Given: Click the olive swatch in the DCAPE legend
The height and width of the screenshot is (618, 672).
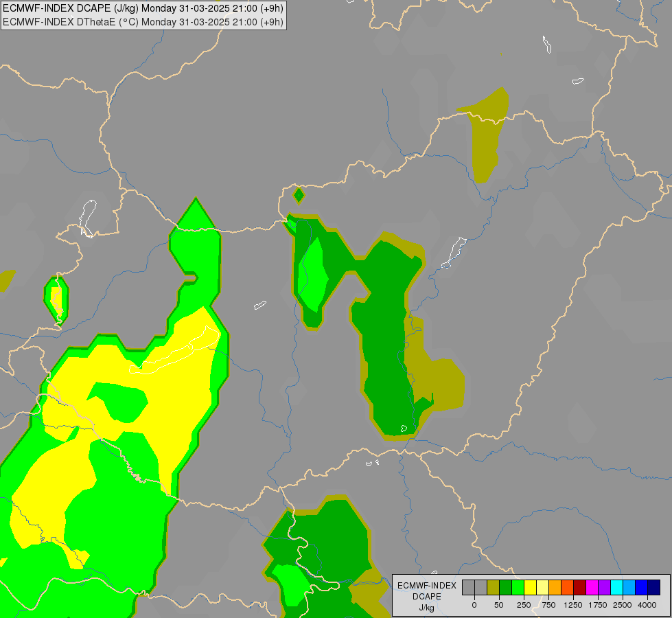Looking at the screenshot, I should pyautogui.click(x=493, y=588).
